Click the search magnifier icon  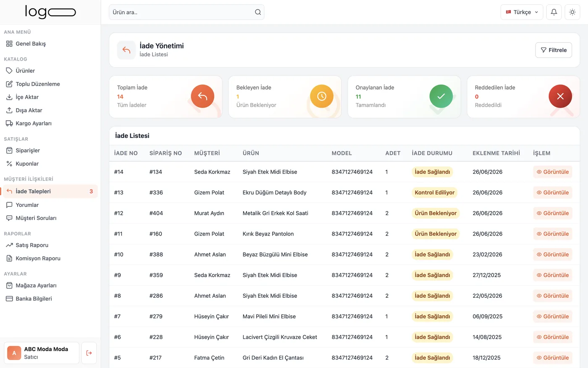click(258, 12)
